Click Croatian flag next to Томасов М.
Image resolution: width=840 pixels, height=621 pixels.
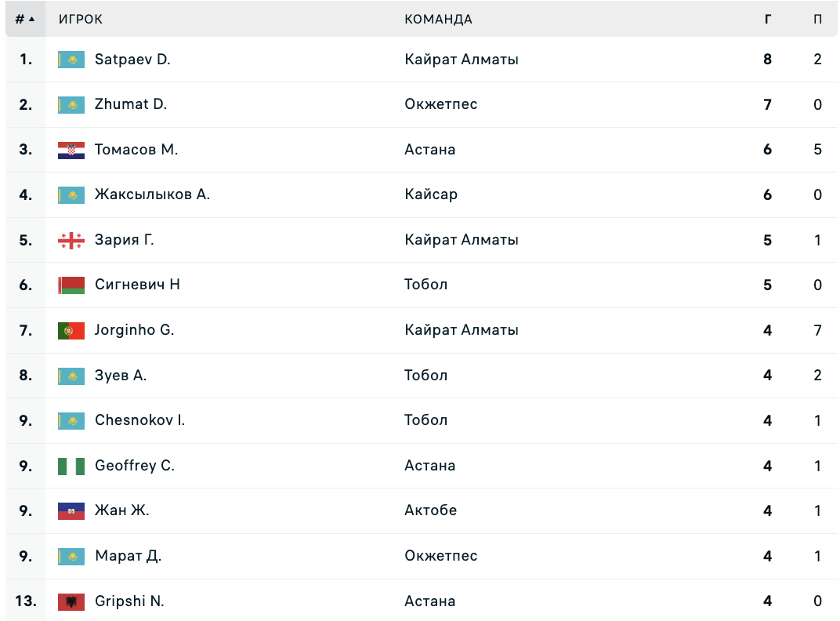71,151
